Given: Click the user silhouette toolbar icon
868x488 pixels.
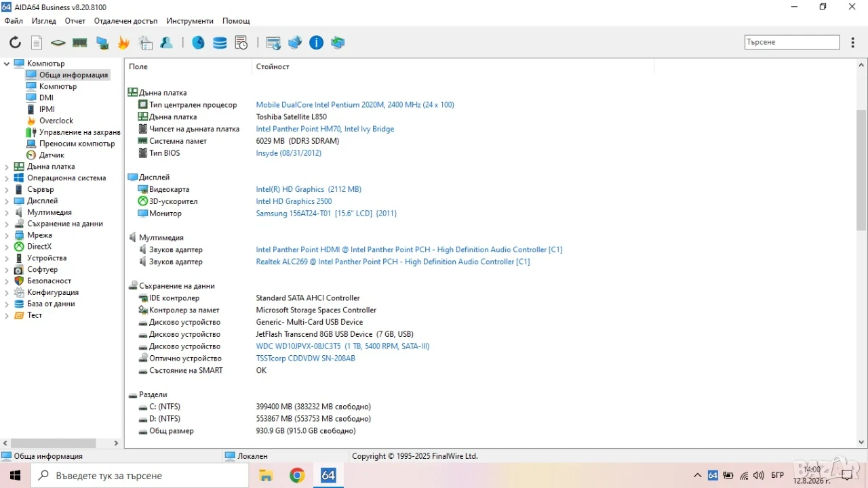Looking at the screenshot, I should point(167,43).
